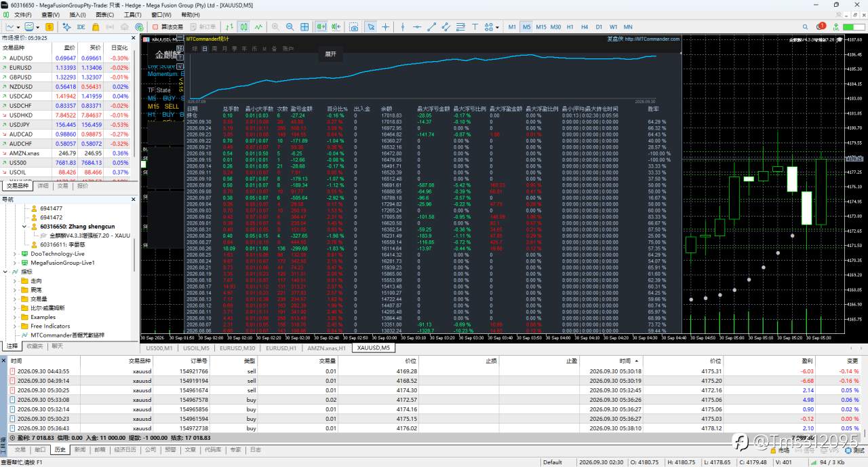
Task: Switch to the EURUSD,M30 chart tab
Action: [x=237, y=348]
